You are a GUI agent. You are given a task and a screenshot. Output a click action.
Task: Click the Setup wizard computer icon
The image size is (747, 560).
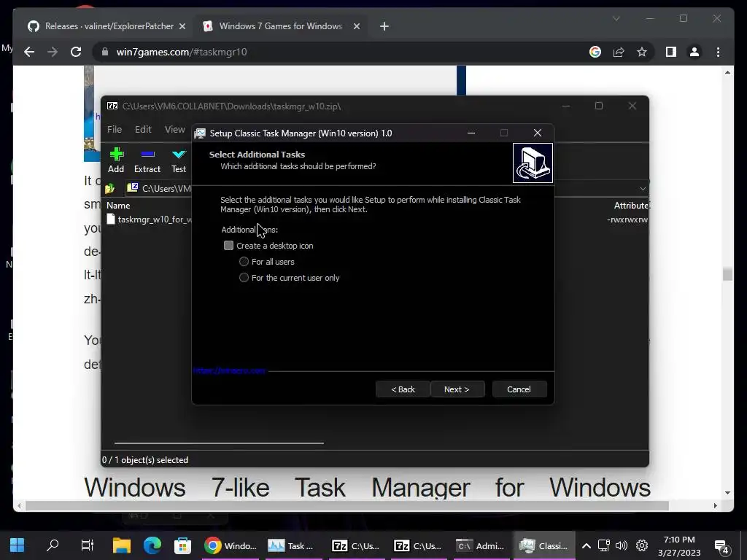[533, 163]
